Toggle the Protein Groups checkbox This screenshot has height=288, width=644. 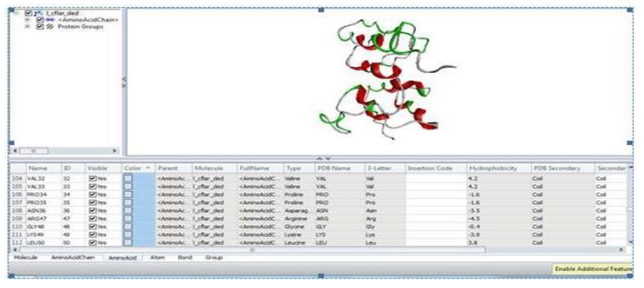(x=40, y=26)
